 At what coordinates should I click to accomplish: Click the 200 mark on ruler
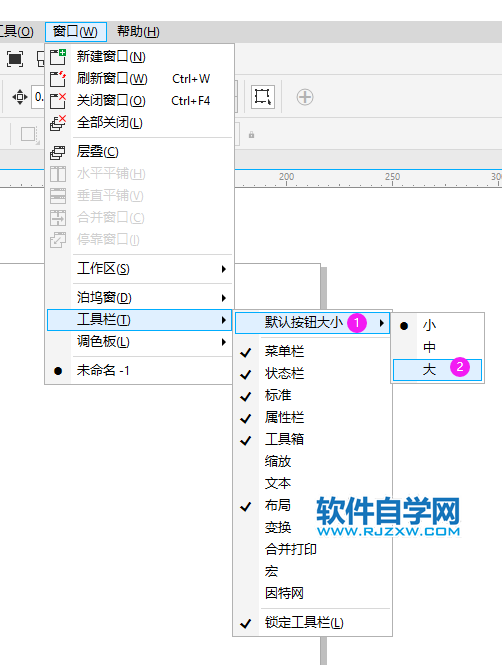tap(287, 176)
